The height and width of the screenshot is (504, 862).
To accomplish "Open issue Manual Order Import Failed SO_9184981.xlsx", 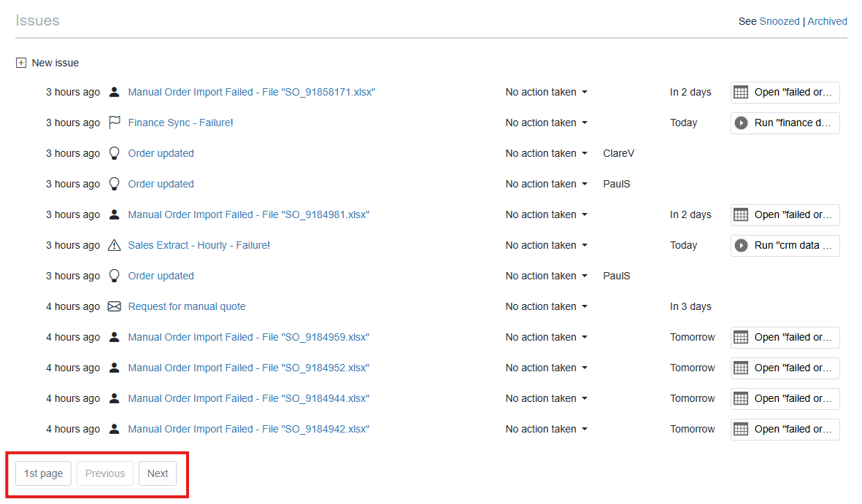I will point(248,214).
